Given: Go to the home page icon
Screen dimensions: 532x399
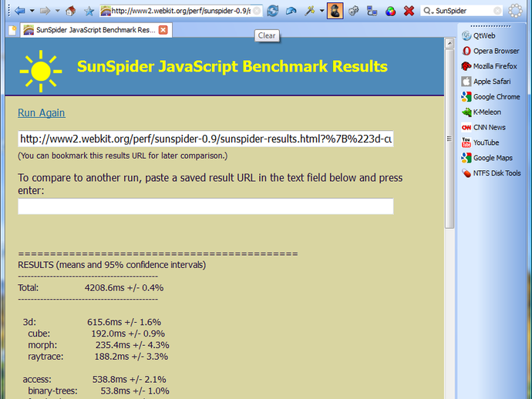Looking at the screenshot, I should 71,11.
